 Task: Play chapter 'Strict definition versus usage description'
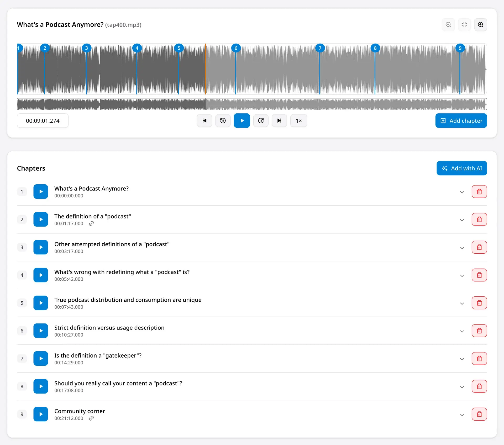41,331
